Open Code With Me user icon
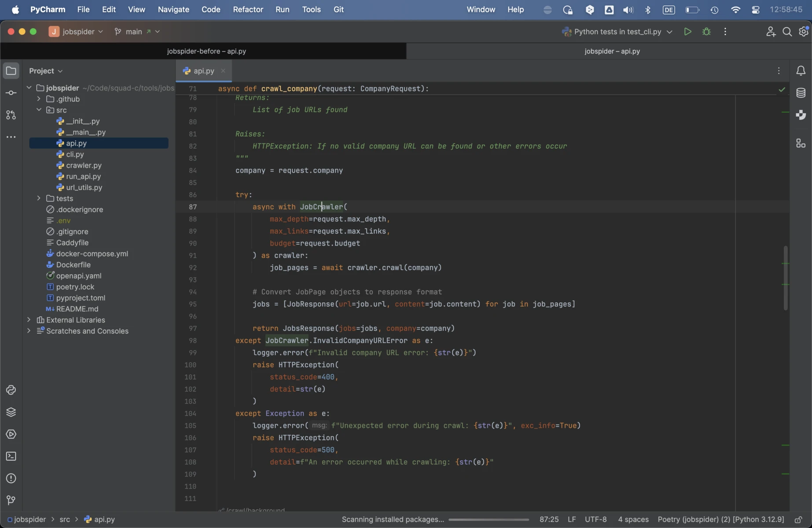 770,32
